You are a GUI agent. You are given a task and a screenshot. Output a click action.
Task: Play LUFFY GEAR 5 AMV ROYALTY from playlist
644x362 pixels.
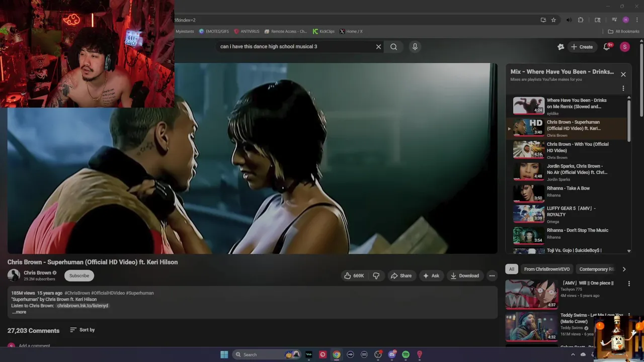coord(567,214)
